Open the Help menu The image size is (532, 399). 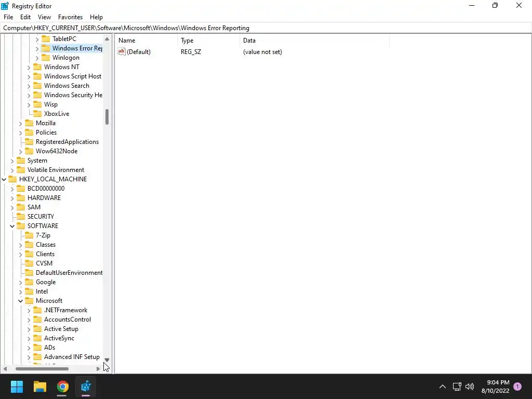tap(96, 17)
